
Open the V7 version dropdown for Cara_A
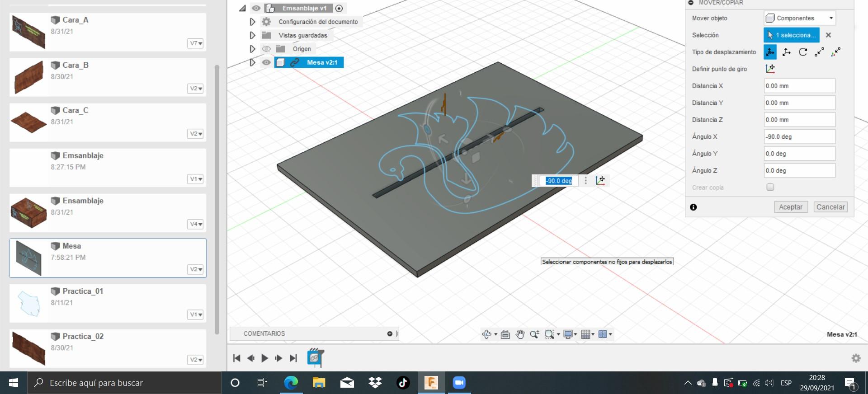coord(195,43)
